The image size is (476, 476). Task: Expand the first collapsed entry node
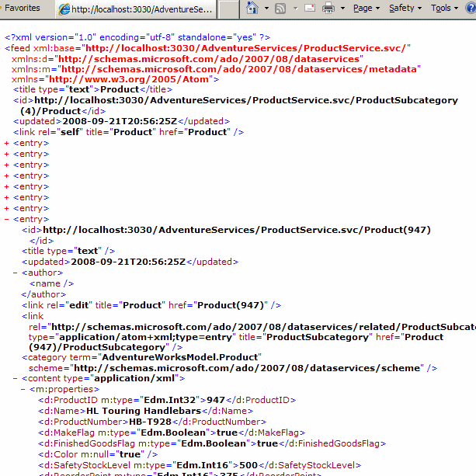tap(7, 144)
